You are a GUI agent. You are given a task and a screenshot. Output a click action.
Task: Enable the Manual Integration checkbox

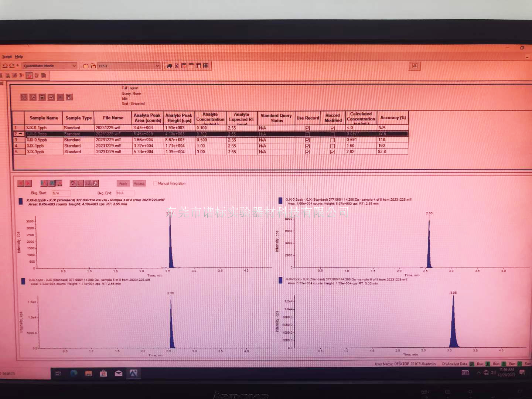pyautogui.click(x=155, y=183)
